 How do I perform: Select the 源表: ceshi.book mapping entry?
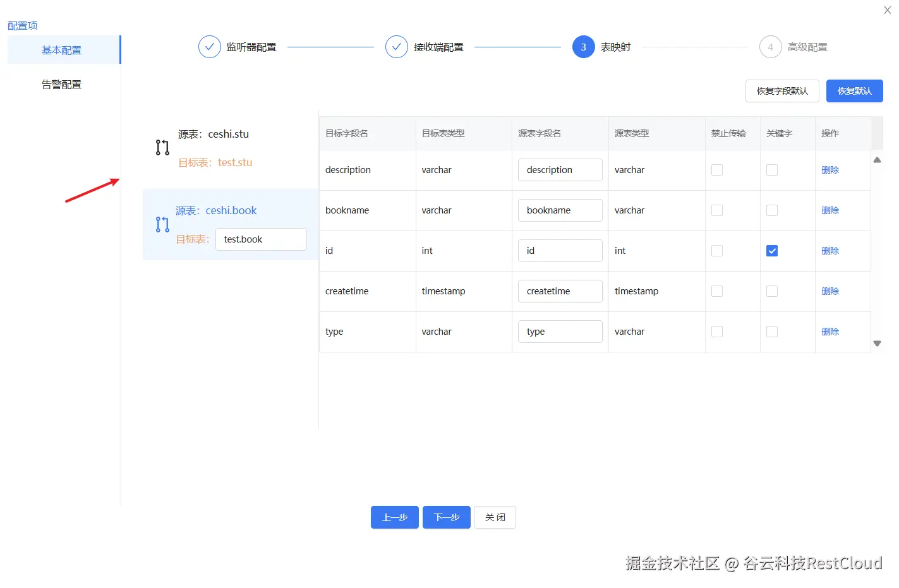[216, 210]
